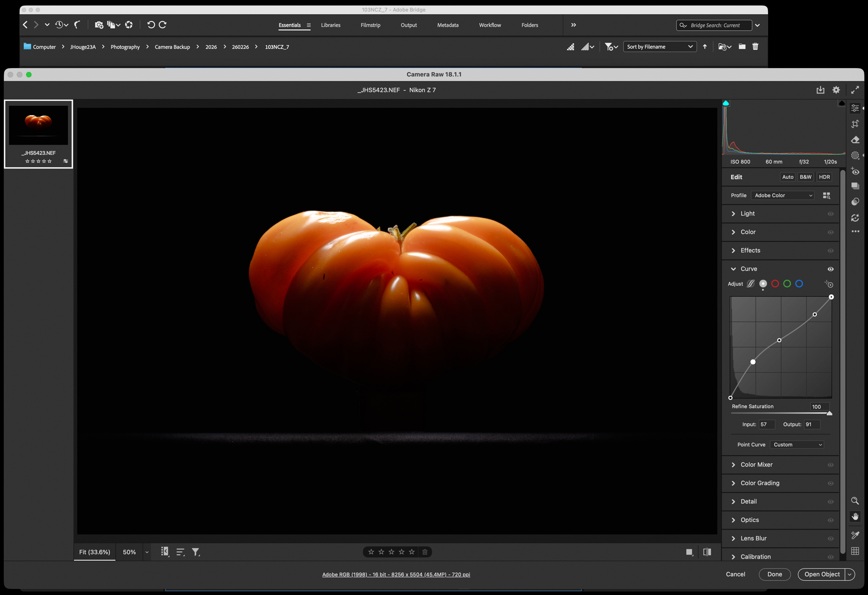868x595 pixels.
Task: Select the Healing eraser tool
Action: coord(855,140)
